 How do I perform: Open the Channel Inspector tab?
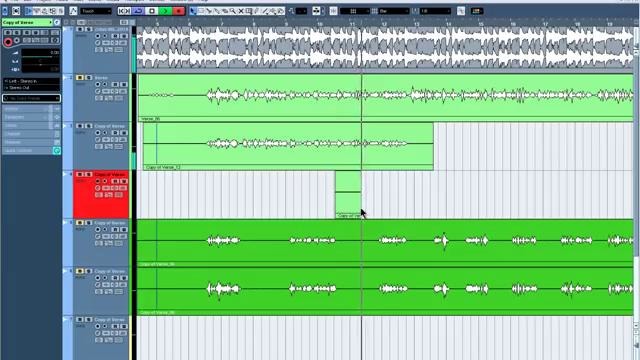coord(31,134)
